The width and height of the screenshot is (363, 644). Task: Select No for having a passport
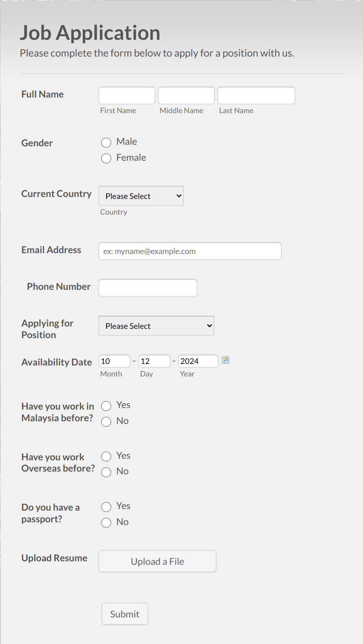click(106, 523)
